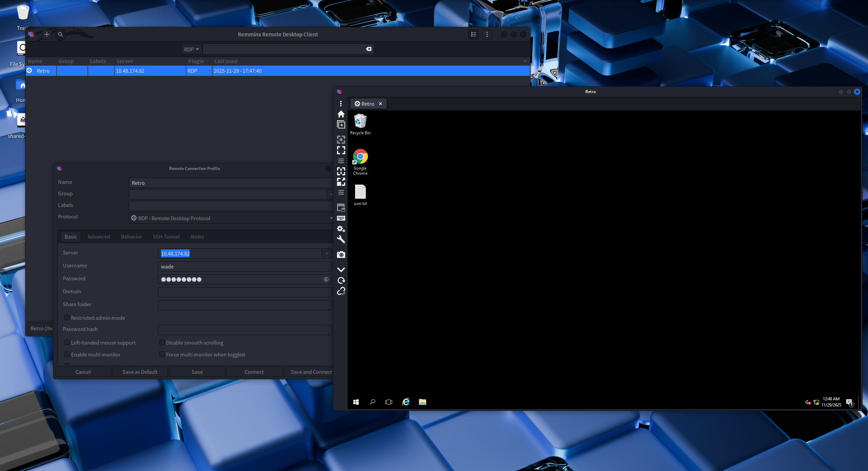Expand the Server address history dropdown
Image resolution: width=868 pixels, height=471 pixels.
(326, 254)
